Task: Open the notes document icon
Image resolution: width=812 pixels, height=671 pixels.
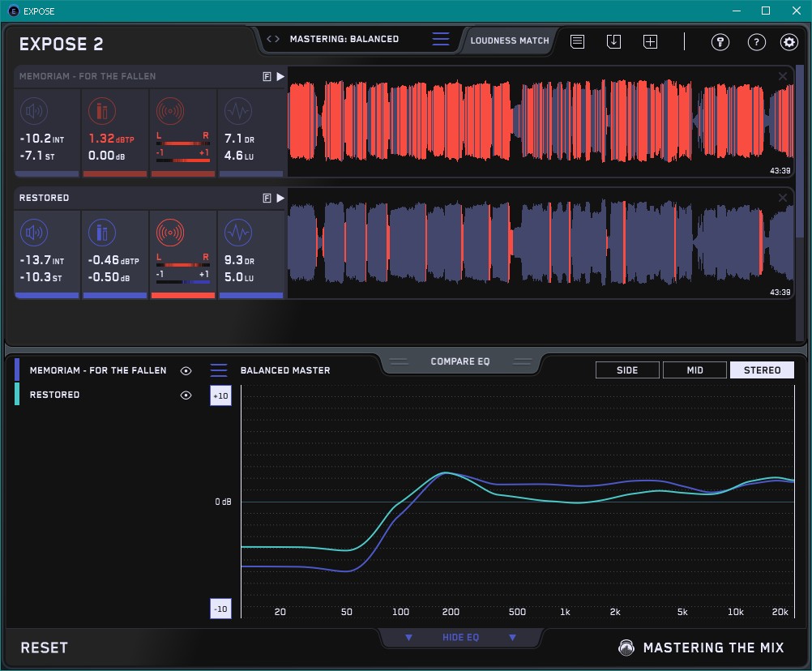Action: click(577, 41)
